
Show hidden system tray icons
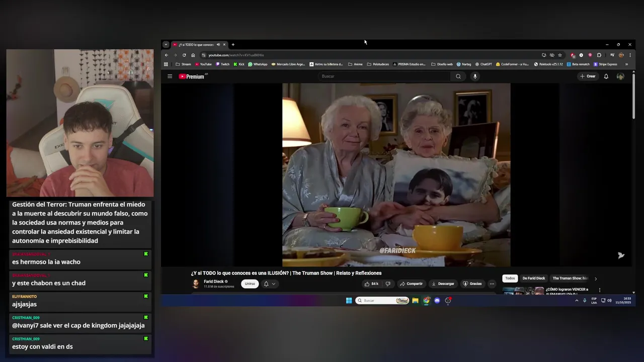tap(577, 301)
